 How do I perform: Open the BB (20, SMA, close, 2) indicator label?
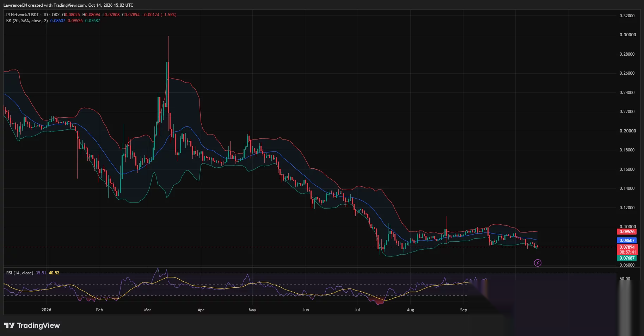27,21
